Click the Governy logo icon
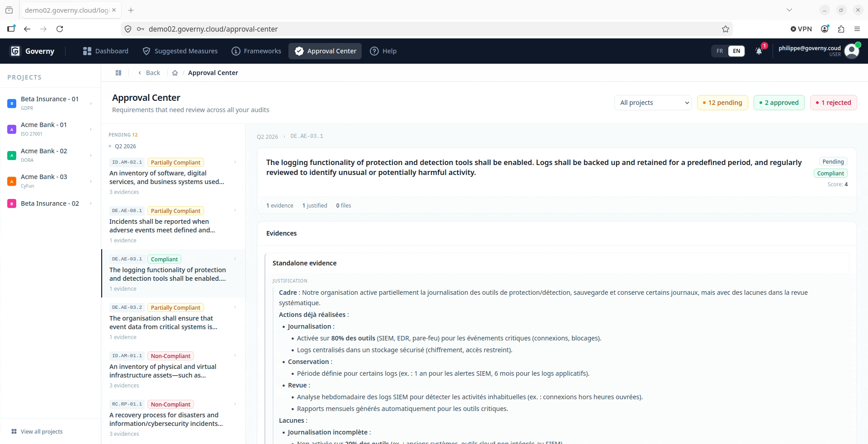 [15, 51]
